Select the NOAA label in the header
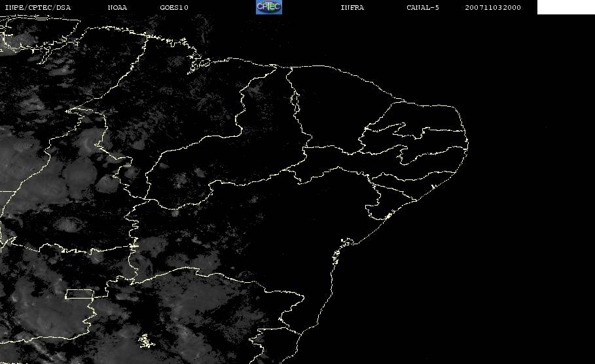Screen dimensions: 595x364 click(117, 8)
